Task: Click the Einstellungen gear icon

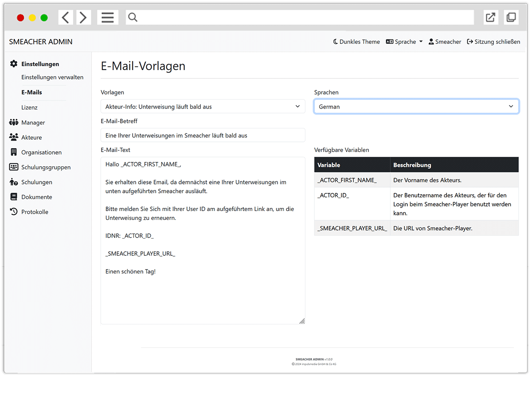Action: tap(14, 64)
